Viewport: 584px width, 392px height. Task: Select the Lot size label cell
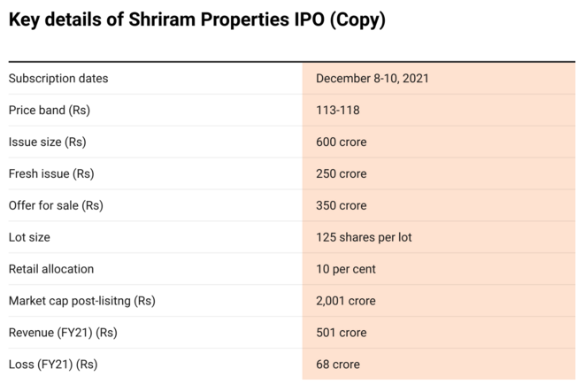click(x=29, y=237)
